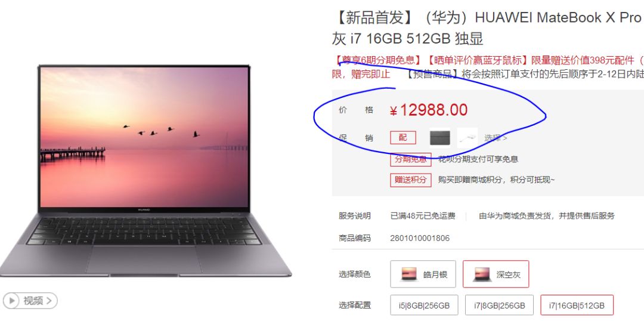644x321 pixels.
Task: Click the red 配 accessory badge
Action: tap(403, 138)
